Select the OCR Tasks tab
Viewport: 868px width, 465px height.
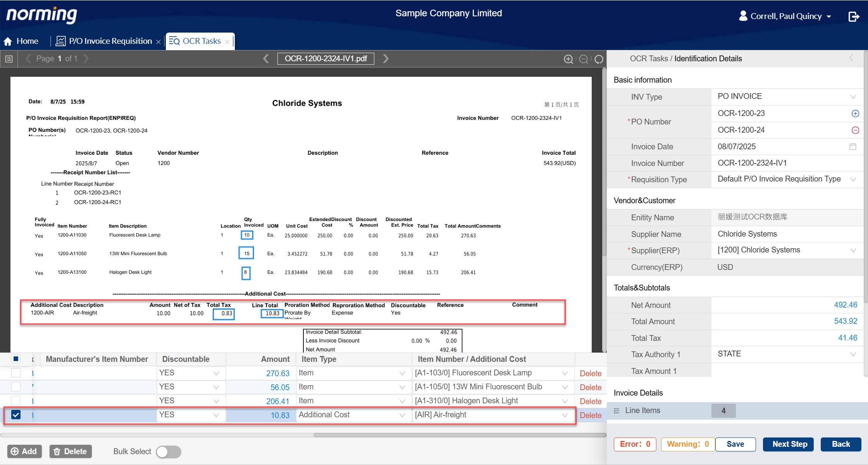(200, 41)
